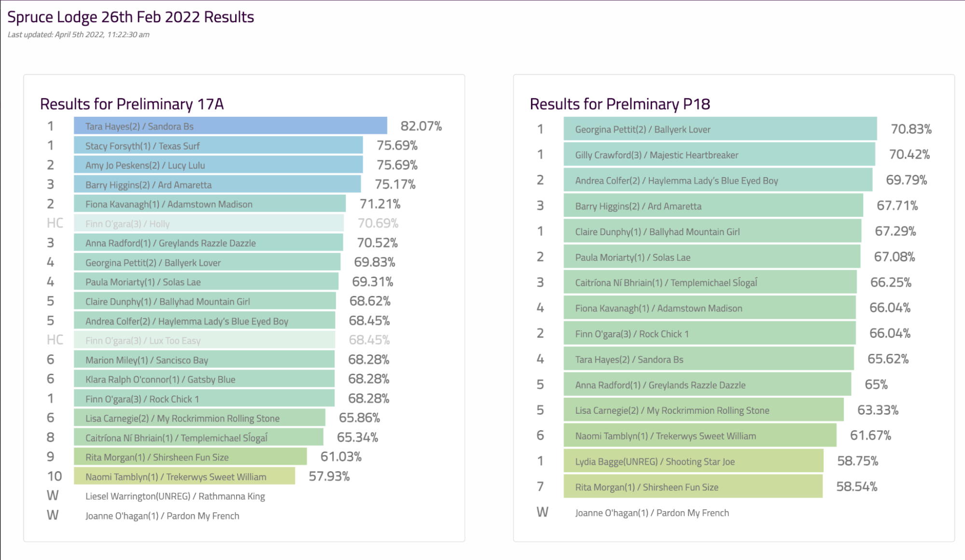
Task: Click Rita Morgan bar in Prelminary P18 panel
Action: [x=693, y=487]
